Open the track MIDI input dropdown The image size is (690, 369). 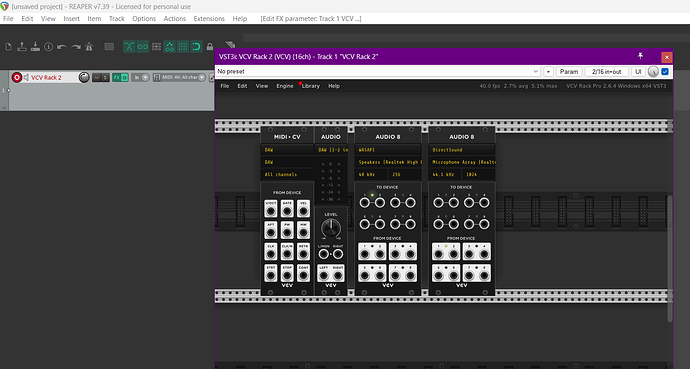[180, 77]
